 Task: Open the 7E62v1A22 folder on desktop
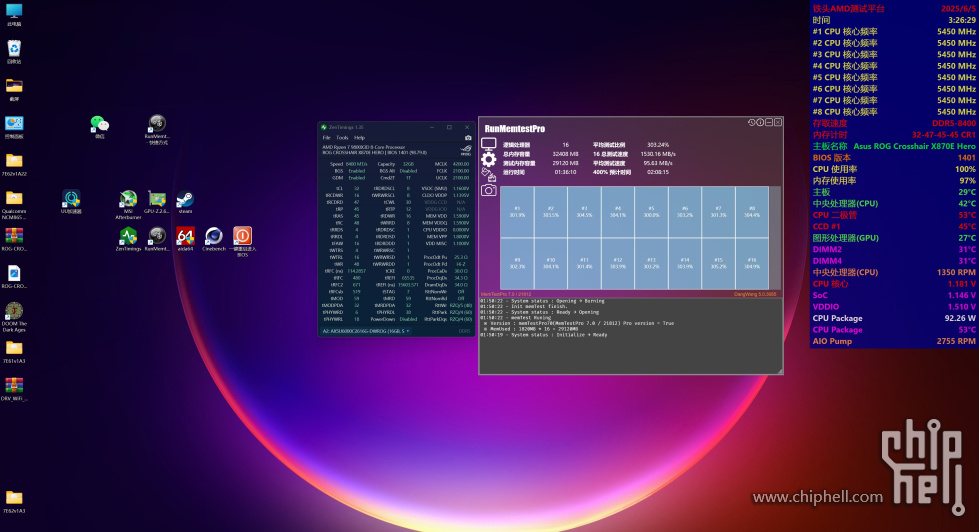14,162
